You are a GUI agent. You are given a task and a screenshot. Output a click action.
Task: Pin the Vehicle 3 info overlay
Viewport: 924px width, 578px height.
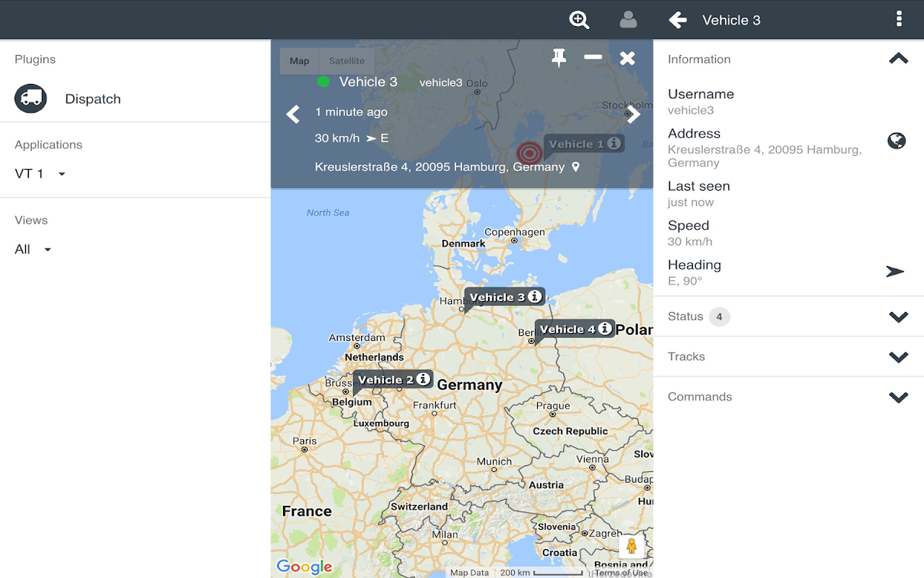[x=559, y=58]
